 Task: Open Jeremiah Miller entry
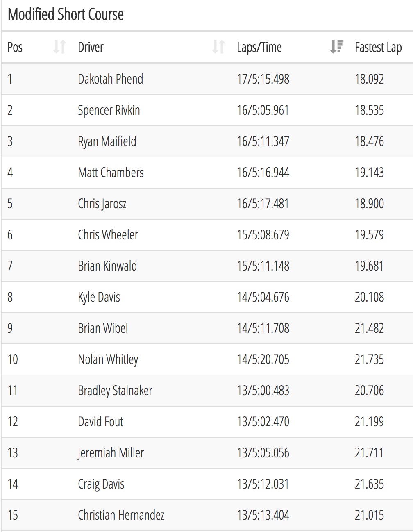[x=111, y=453]
